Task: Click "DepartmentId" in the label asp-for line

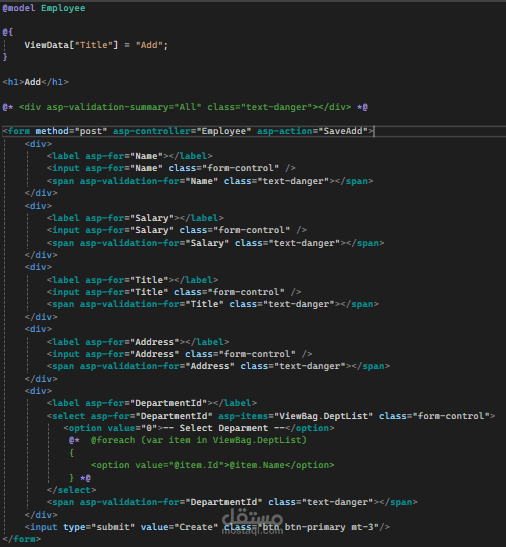Action: [x=169, y=403]
